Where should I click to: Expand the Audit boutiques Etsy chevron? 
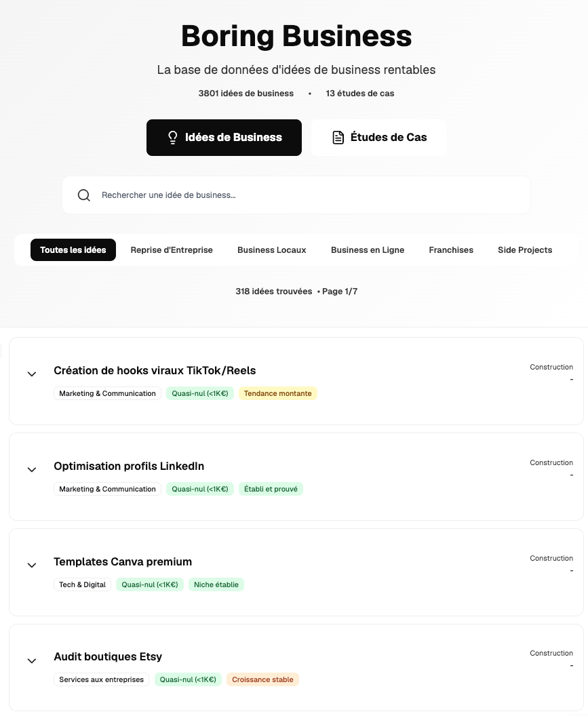pyautogui.click(x=32, y=660)
